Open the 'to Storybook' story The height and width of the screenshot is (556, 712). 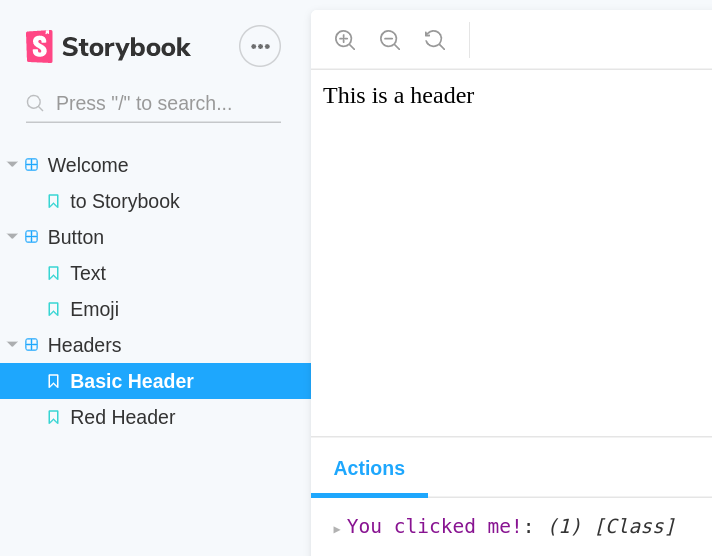(155, 201)
